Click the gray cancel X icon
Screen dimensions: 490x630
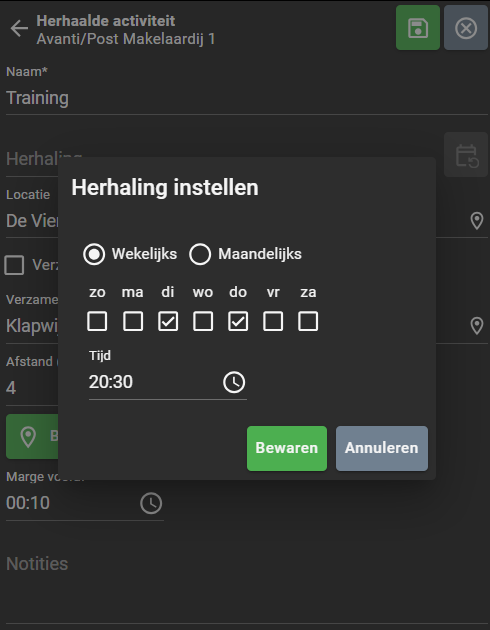tap(466, 28)
